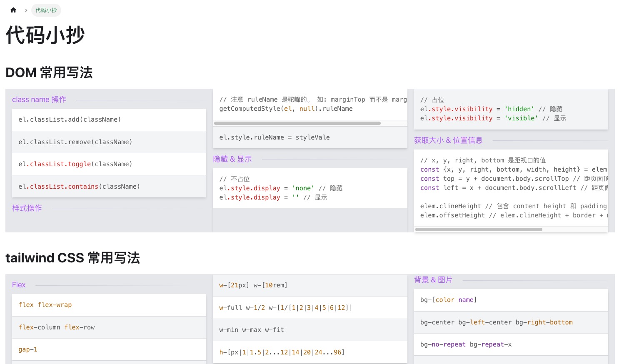The height and width of the screenshot is (364, 619).
Task: Click the position-info block's horizontal scrollbar
Action: (x=479, y=229)
